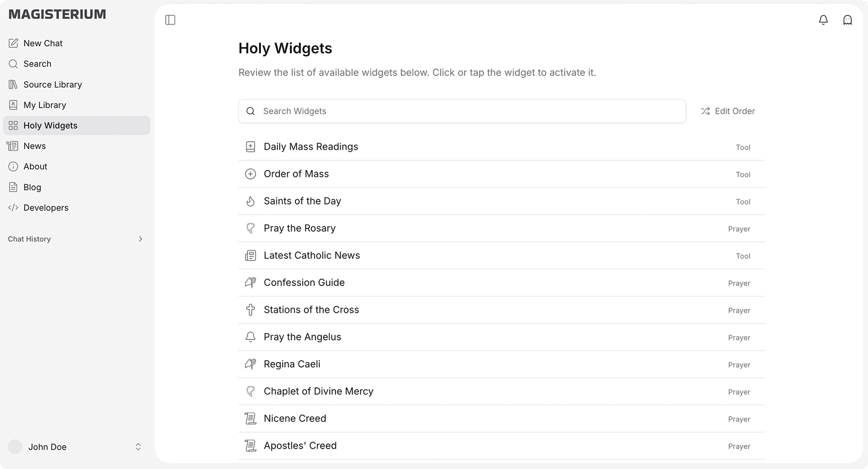Click the Pray the Angelus bell icon

(250, 337)
